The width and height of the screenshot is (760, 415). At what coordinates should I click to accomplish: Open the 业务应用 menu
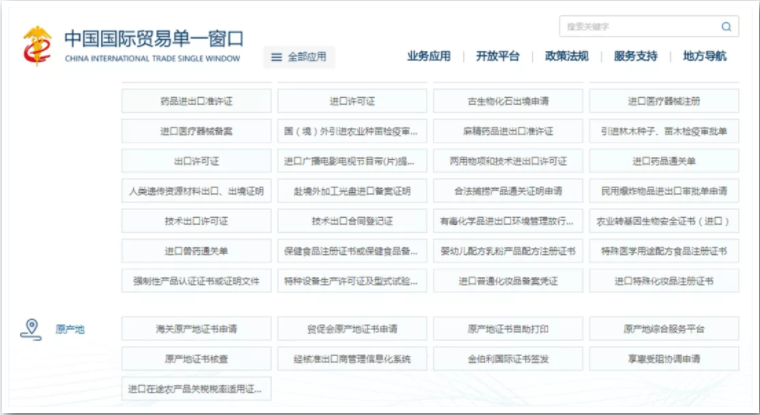point(428,56)
